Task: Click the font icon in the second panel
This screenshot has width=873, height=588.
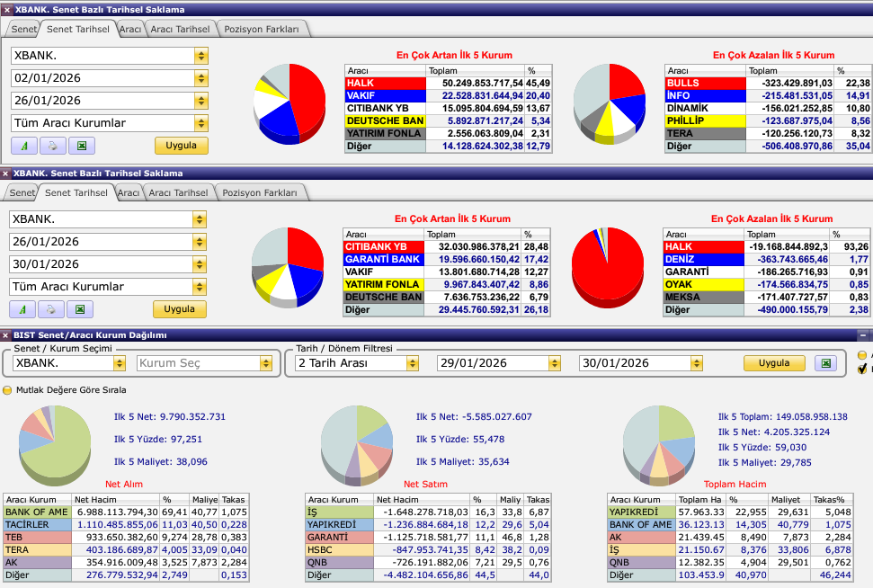Action: click(22, 309)
